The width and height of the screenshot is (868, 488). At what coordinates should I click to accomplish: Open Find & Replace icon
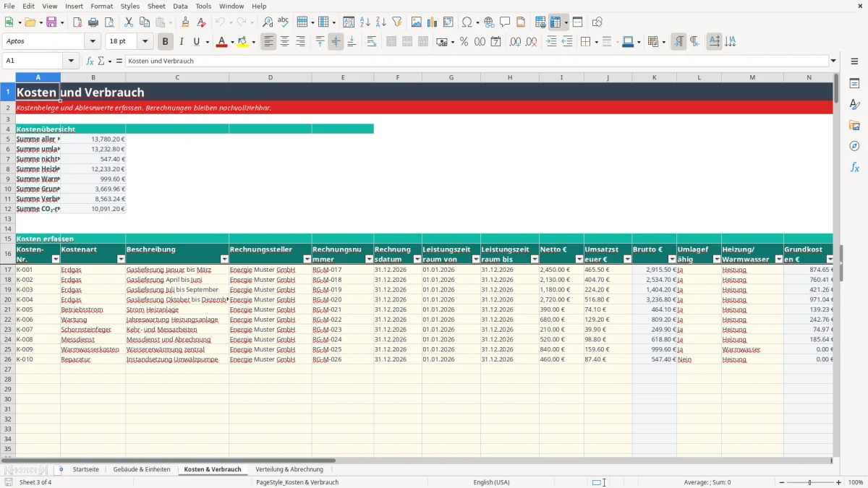point(268,22)
